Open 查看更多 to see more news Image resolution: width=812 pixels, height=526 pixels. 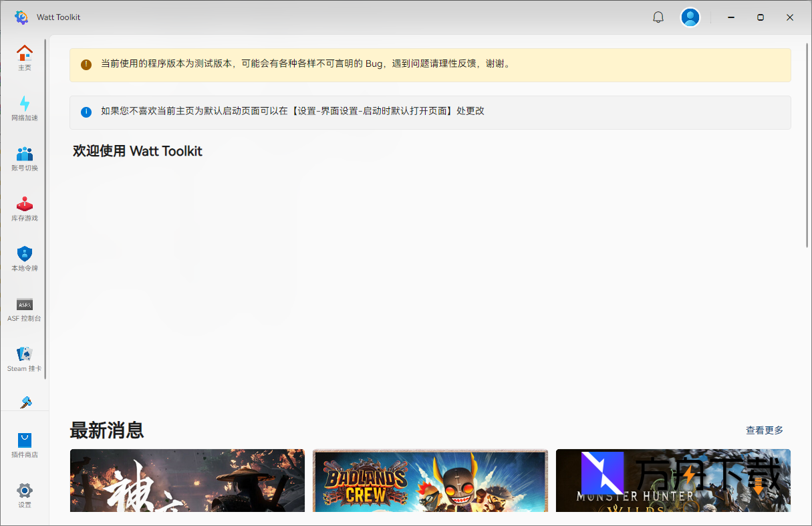coord(765,430)
